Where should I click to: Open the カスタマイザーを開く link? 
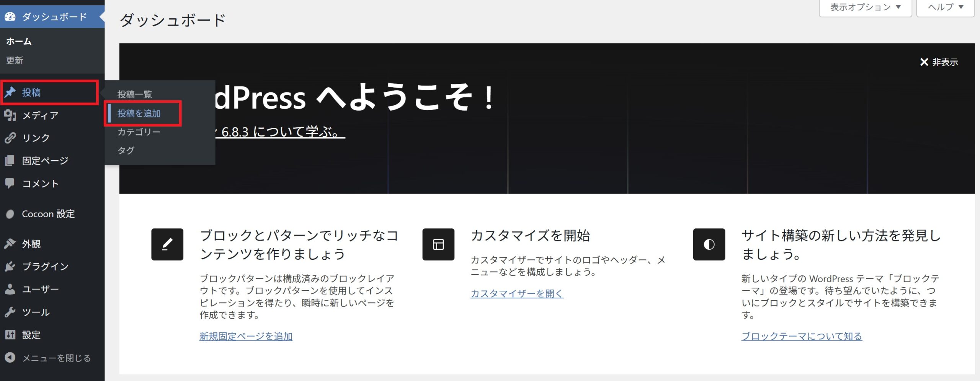pos(517,293)
